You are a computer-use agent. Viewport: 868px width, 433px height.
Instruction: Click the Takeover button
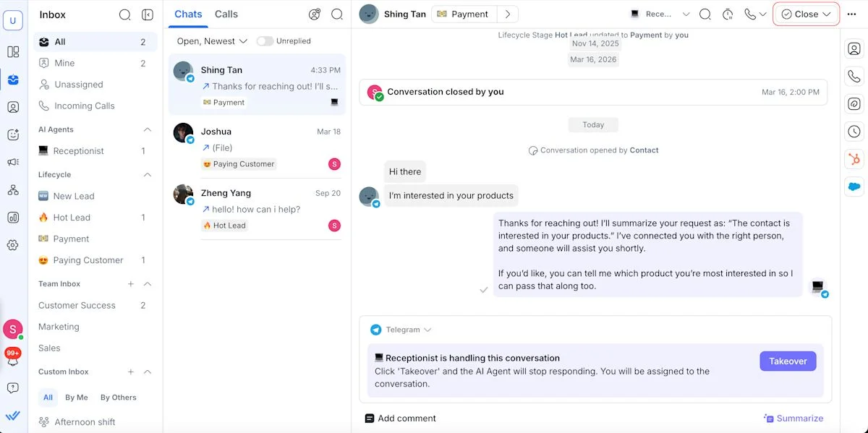788,361
